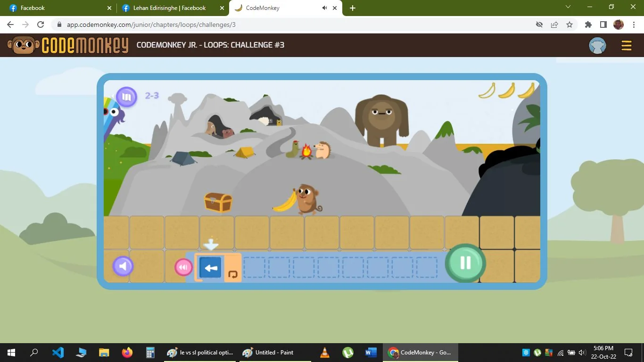Launch Visual Studio Code from taskbar
The width and height of the screenshot is (644, 362).
(58, 353)
